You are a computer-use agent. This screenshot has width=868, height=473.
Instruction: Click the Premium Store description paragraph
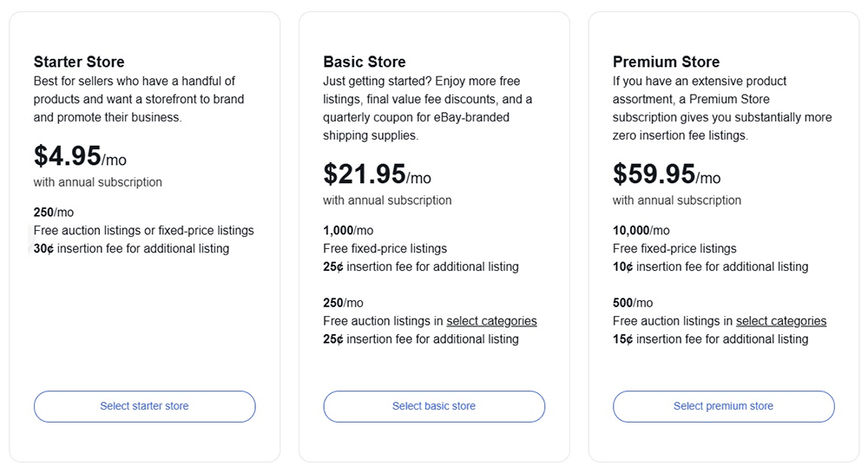(x=722, y=108)
